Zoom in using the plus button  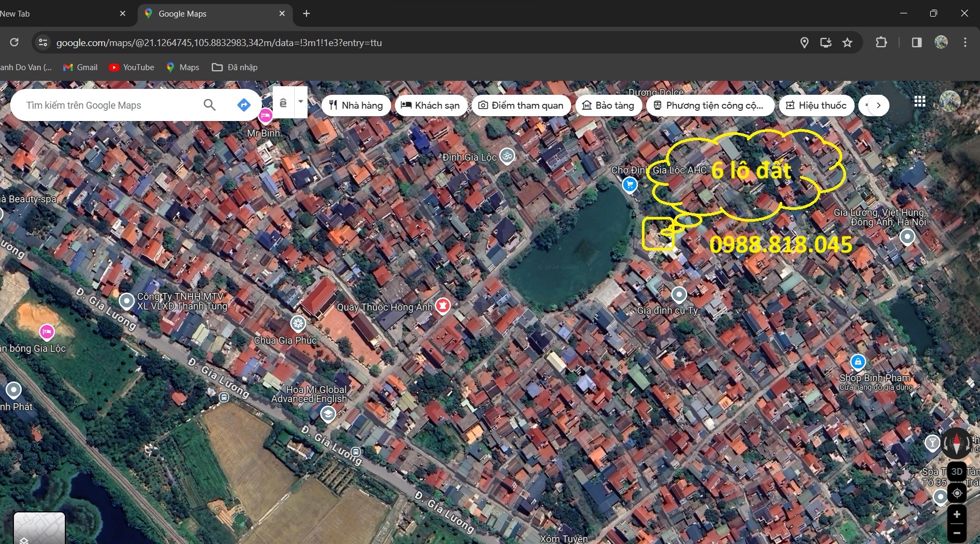tap(956, 515)
